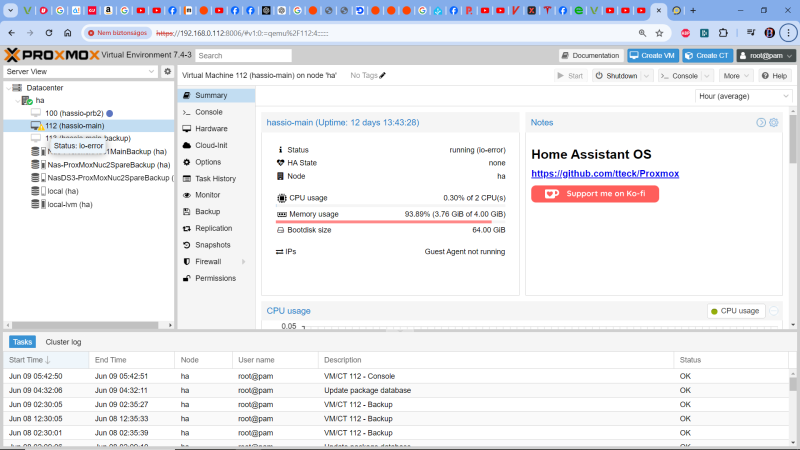Collapse the ha node expander
Viewport: 800px width, 450px height.
[17, 101]
